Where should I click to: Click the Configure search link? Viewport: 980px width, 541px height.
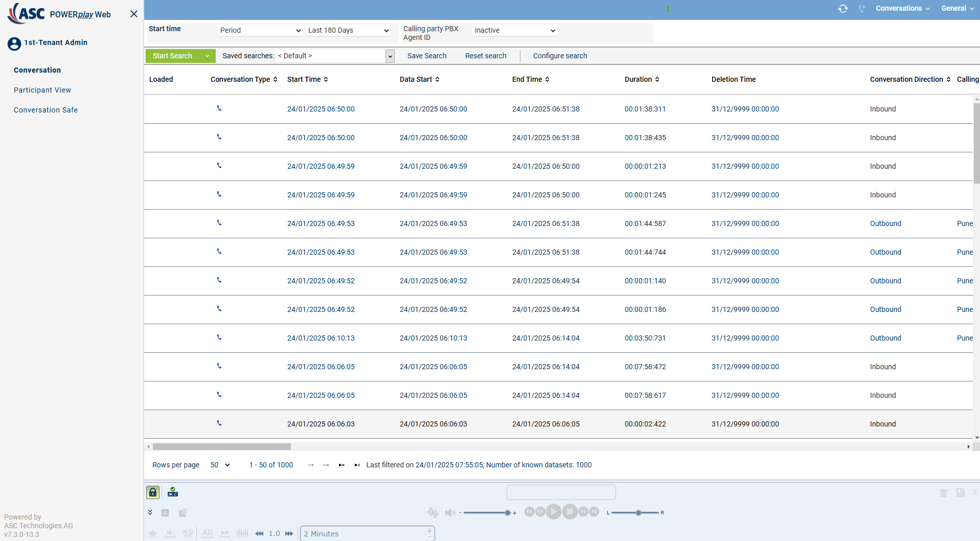tap(560, 56)
